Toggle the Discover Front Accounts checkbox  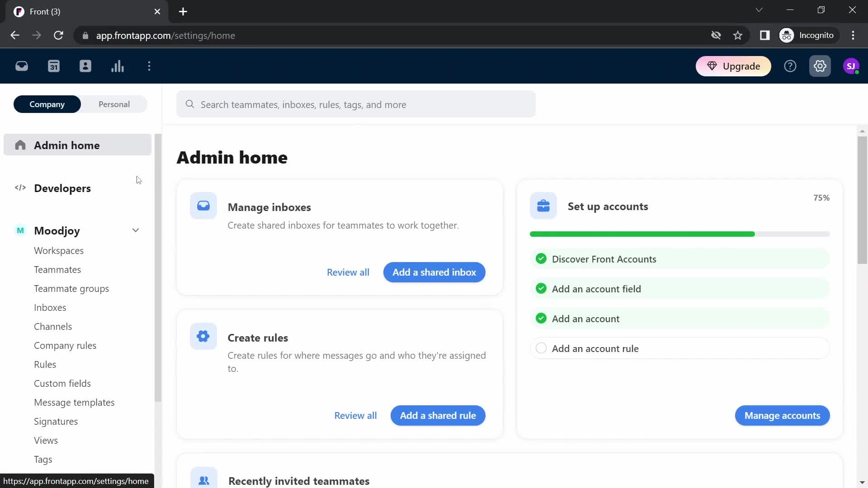coord(541,258)
